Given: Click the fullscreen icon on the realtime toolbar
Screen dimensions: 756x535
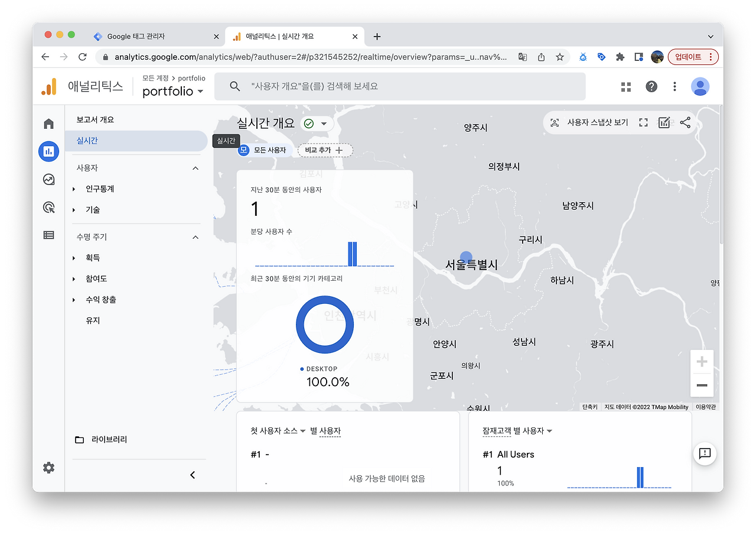Looking at the screenshot, I should (x=643, y=122).
